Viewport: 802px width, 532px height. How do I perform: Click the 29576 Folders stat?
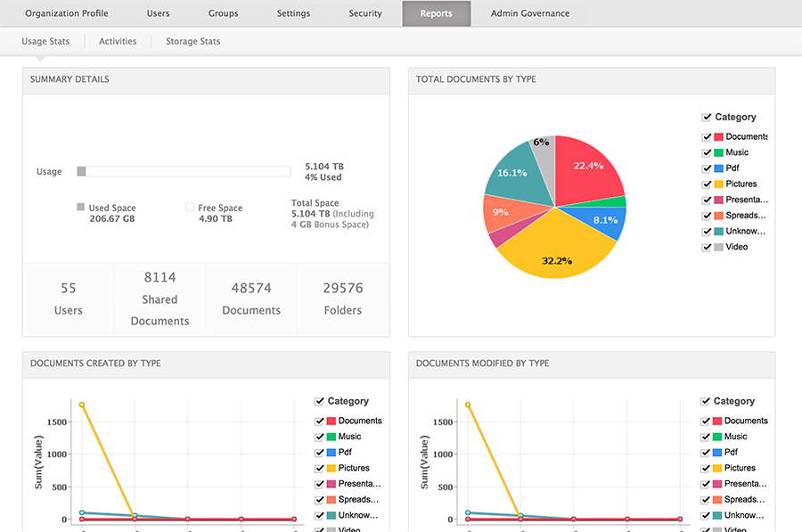pyautogui.click(x=342, y=299)
